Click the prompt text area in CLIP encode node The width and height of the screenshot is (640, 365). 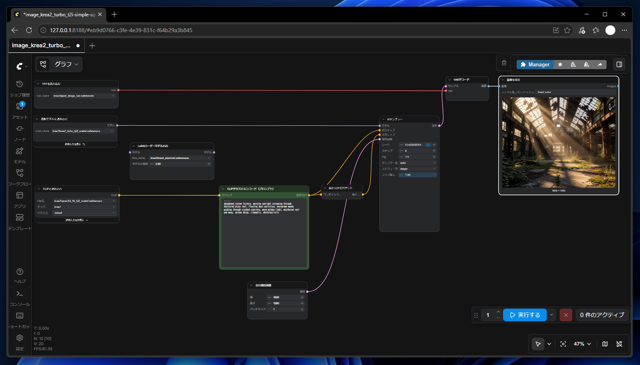click(264, 232)
